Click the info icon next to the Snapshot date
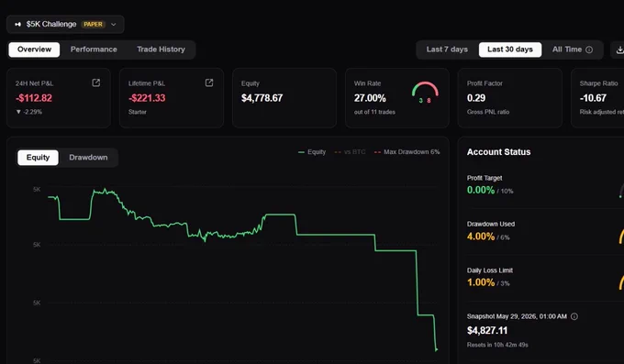 (x=574, y=316)
